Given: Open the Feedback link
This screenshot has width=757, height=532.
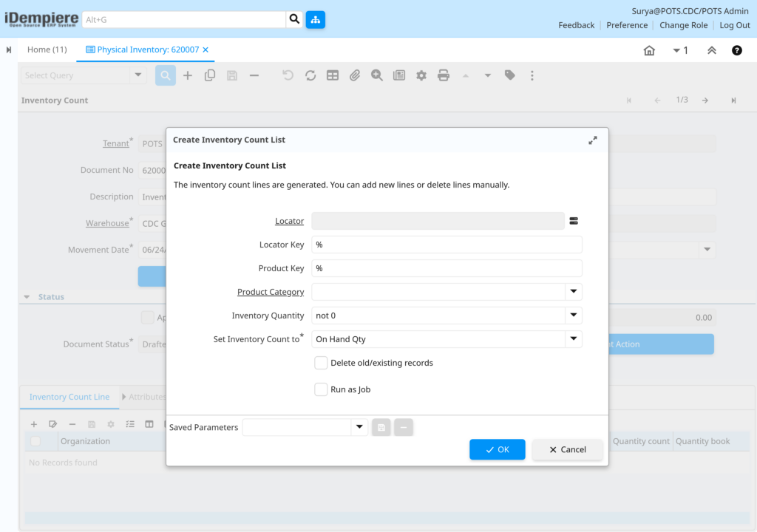Looking at the screenshot, I should 577,25.
